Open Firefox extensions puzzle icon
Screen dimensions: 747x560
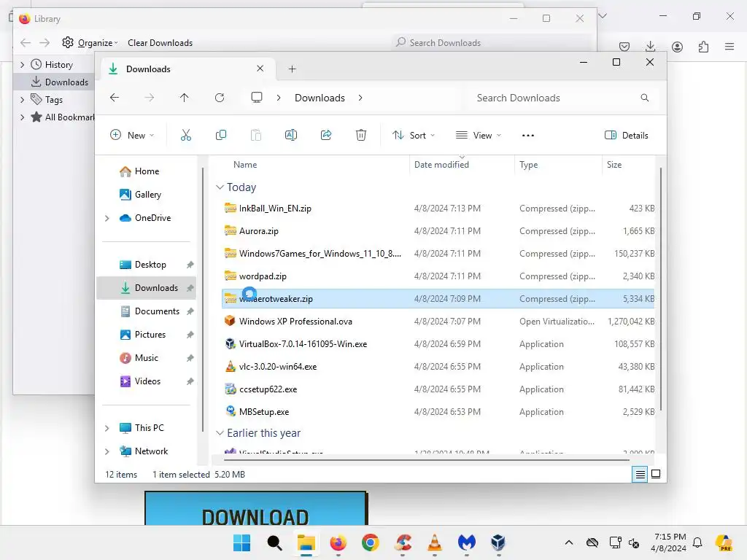coord(704,47)
